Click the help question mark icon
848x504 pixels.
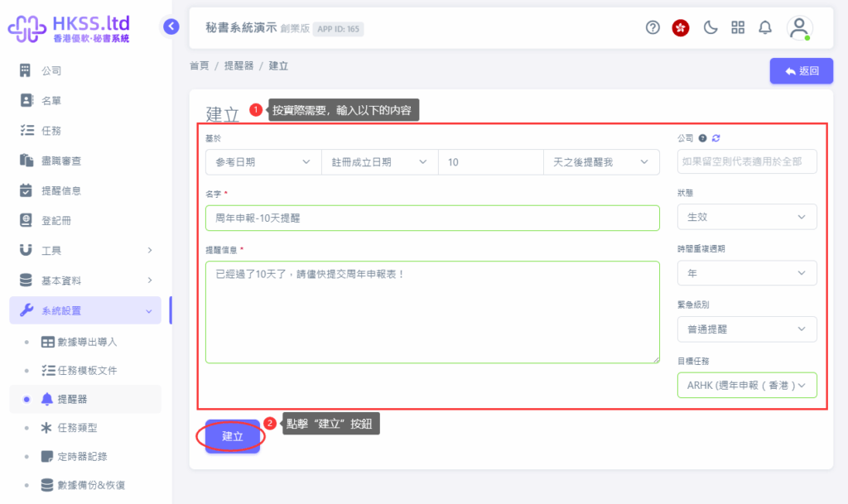click(x=653, y=27)
